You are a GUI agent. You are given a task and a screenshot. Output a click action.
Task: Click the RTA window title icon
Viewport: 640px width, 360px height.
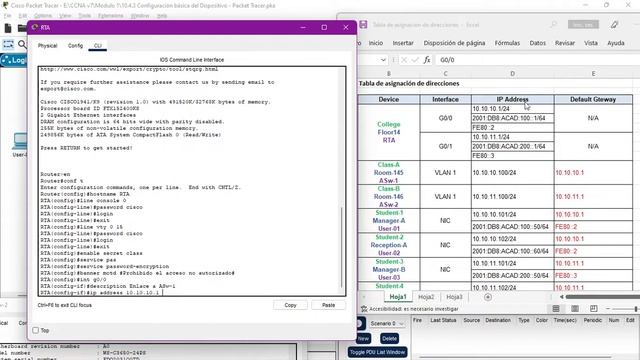tap(35, 27)
